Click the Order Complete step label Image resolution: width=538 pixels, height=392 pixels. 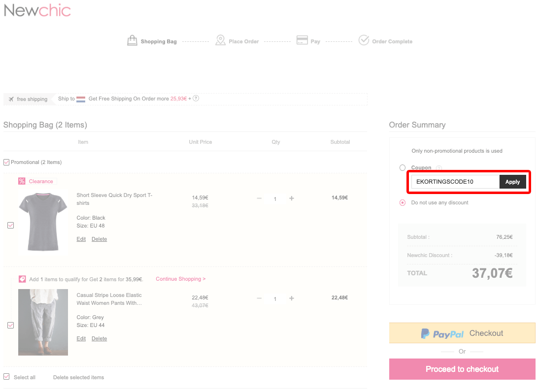(x=392, y=41)
